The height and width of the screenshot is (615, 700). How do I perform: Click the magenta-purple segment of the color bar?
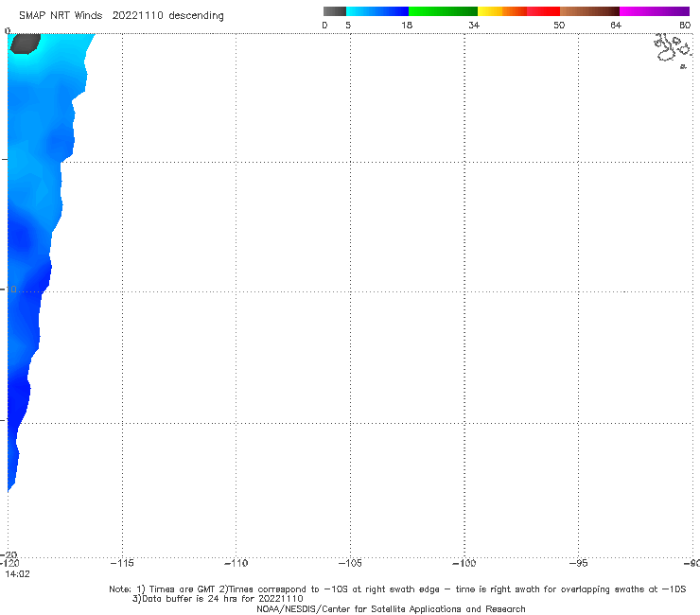click(x=655, y=11)
